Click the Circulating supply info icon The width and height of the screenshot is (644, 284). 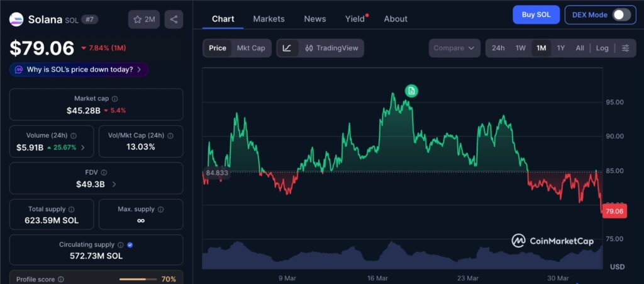click(120, 245)
